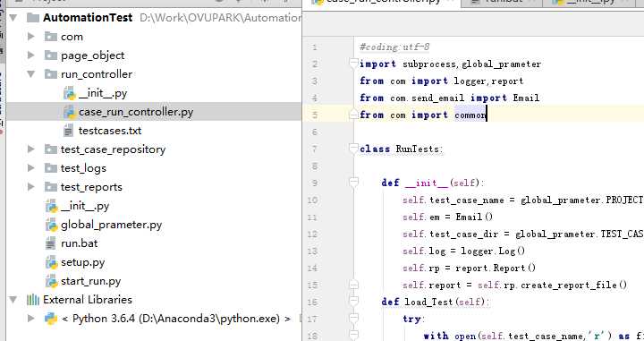Click 'RunTests' class name in editor

click(x=418, y=149)
